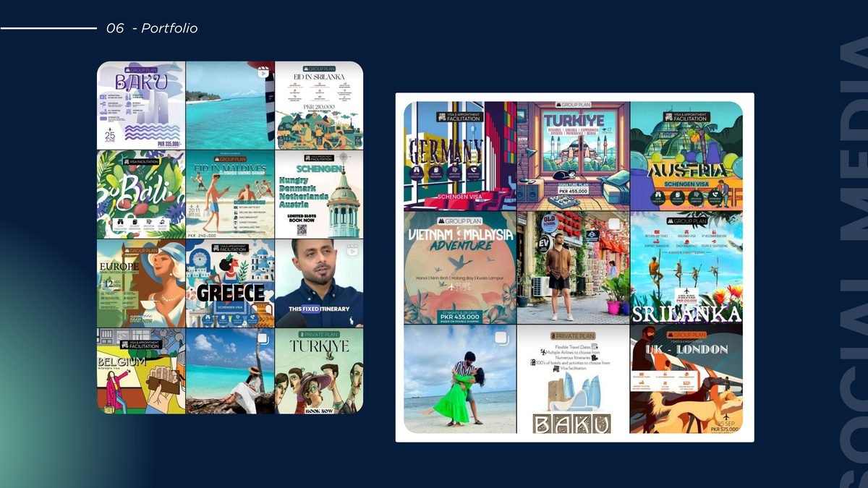Open the couple dancing on beach photo
This screenshot has width=868, height=488.
point(460,379)
